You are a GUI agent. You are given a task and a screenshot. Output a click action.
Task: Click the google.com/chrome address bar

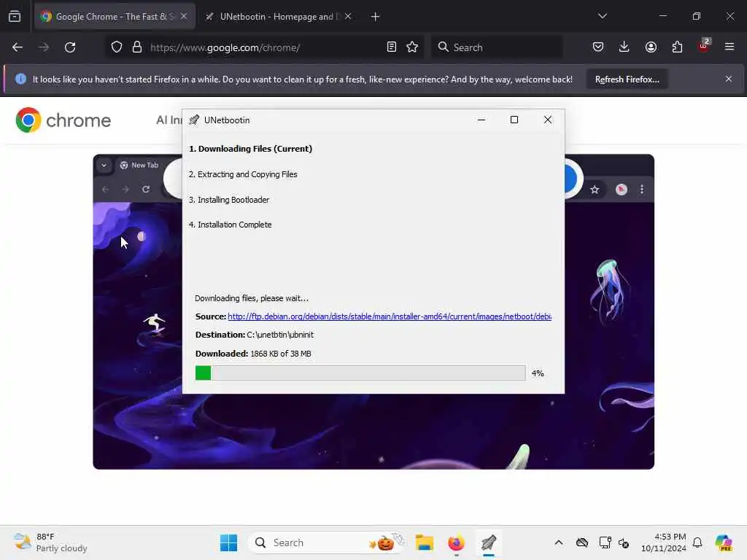(x=264, y=47)
